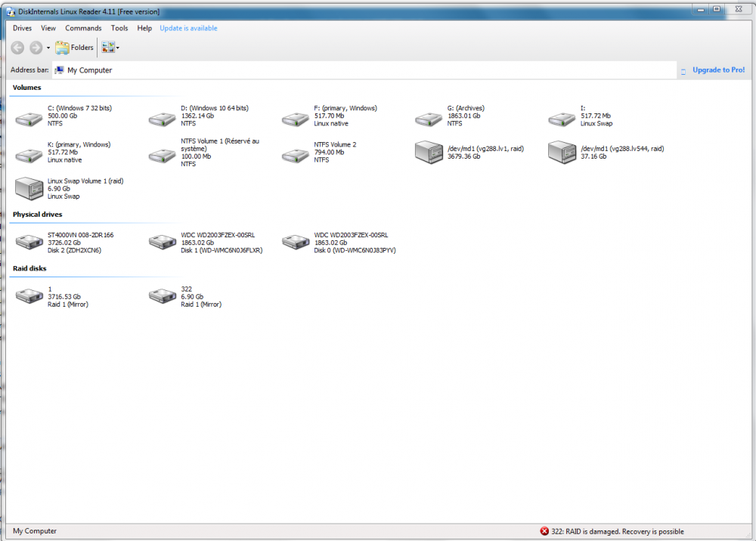This screenshot has height=541, width=756.
Task: Click the Upgrade to Pro! link
Action: 718,70
